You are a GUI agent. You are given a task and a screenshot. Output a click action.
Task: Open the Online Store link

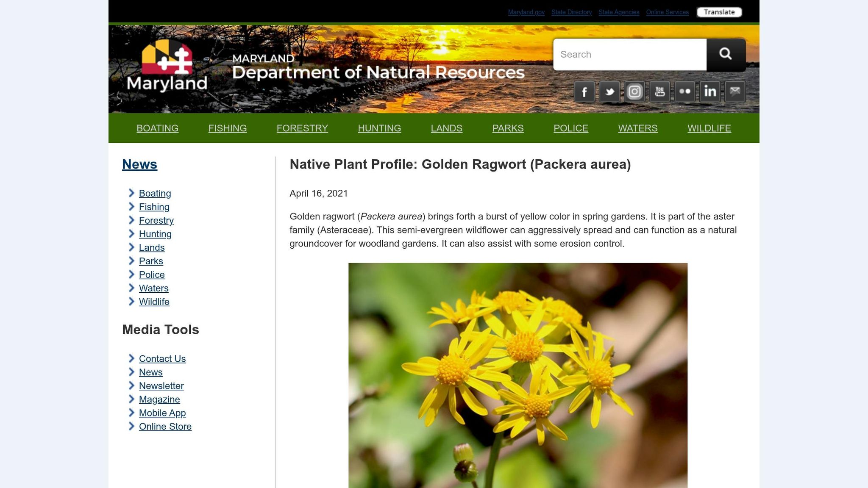(x=165, y=427)
